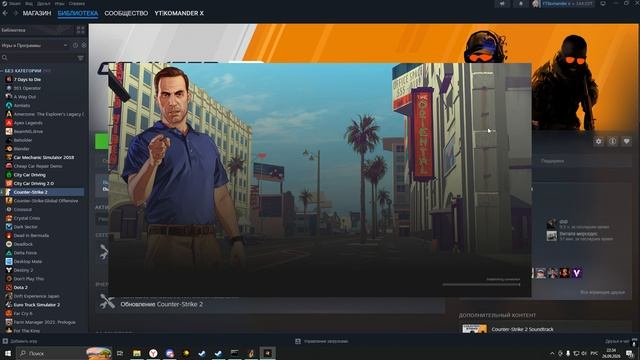Sort library by recent activity clock icon
The image size is (640, 360).
pyautogui.click(x=75, y=45)
